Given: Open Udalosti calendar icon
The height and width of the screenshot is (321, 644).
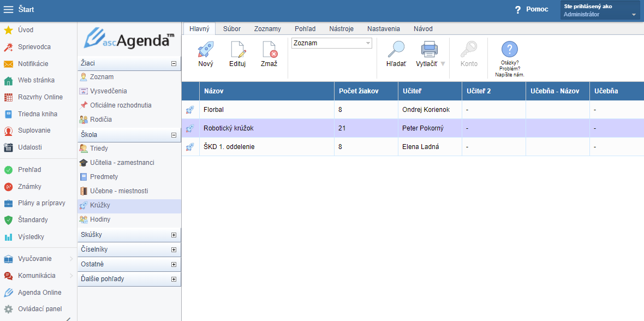Looking at the screenshot, I should [x=8, y=147].
